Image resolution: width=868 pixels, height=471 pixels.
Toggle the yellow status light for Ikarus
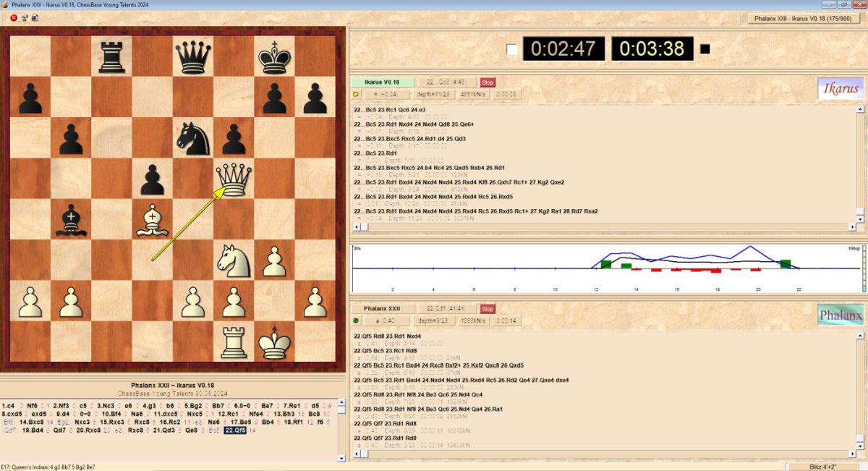(x=356, y=94)
